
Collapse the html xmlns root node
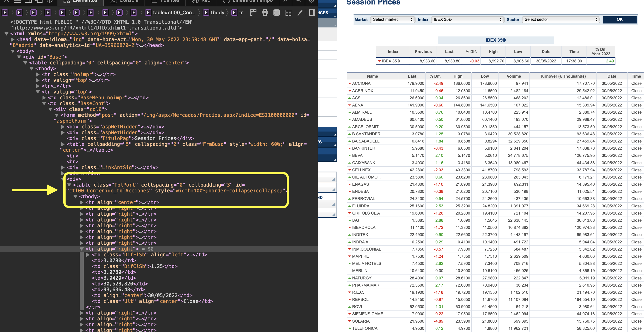tap(7, 34)
